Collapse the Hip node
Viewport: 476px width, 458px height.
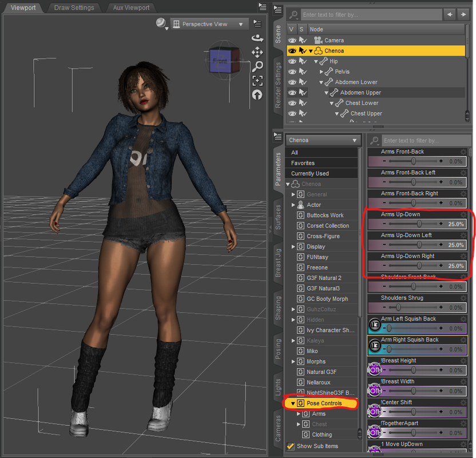coord(316,61)
